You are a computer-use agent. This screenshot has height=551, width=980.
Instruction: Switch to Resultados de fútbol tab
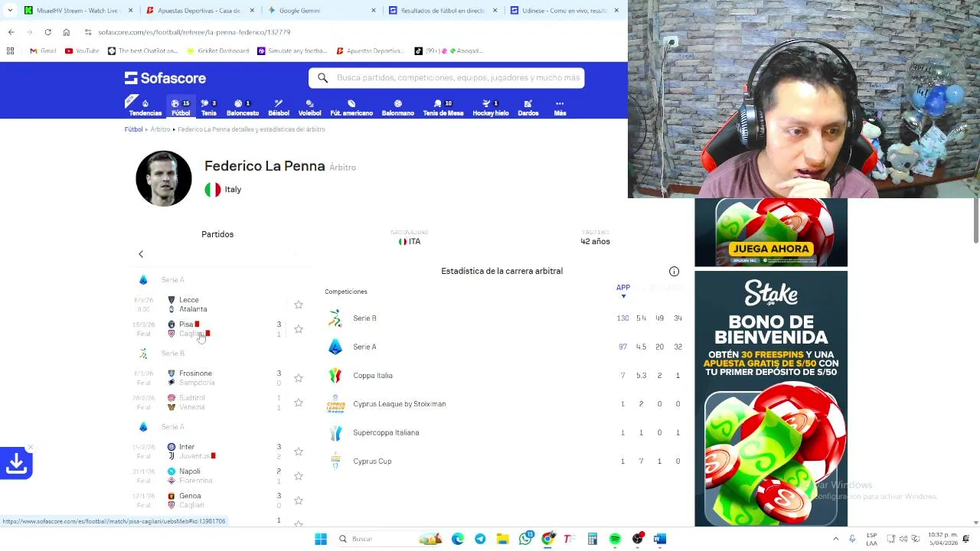click(x=442, y=10)
